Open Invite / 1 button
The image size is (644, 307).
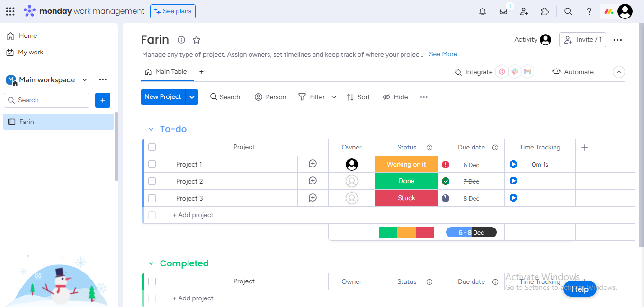pyautogui.click(x=582, y=40)
